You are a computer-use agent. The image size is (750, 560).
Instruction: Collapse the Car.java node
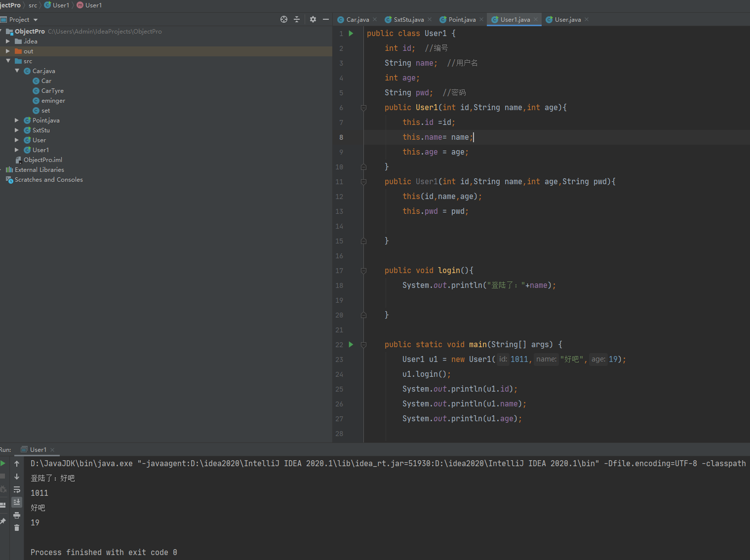pos(17,71)
